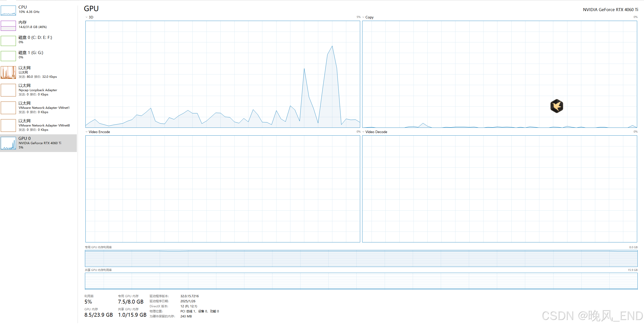Click the driver version value 32.0.15.7216

pyautogui.click(x=189, y=296)
